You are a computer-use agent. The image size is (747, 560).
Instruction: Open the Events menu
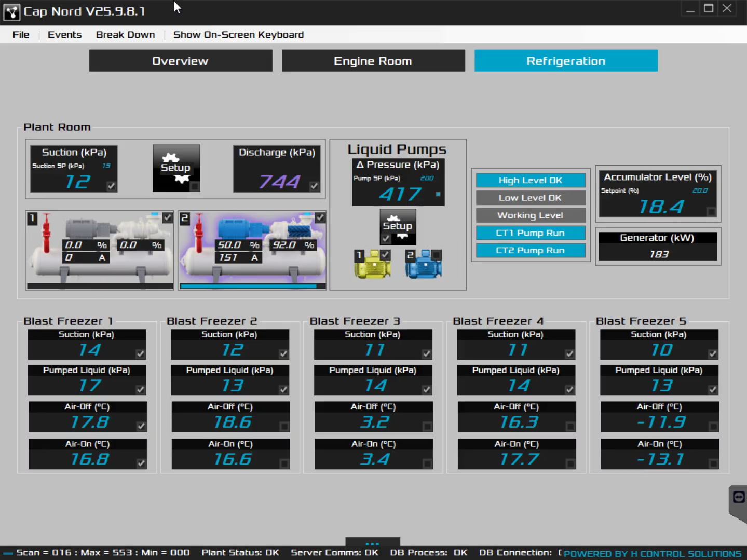(64, 35)
